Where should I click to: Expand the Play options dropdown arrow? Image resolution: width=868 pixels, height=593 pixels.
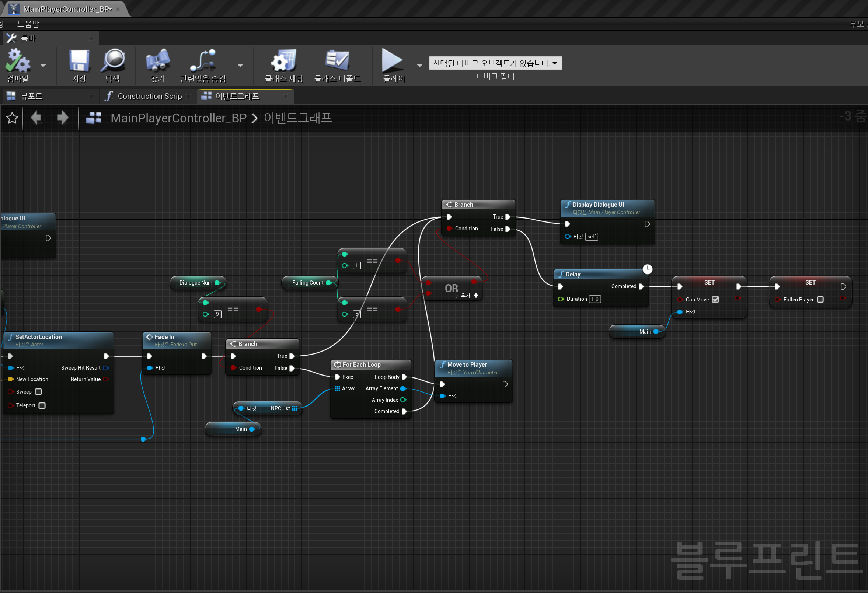point(419,66)
